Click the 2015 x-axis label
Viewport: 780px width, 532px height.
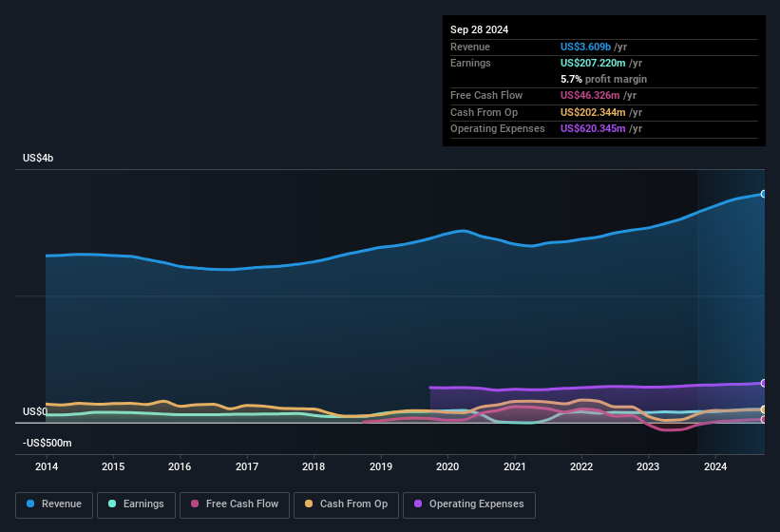tap(113, 466)
